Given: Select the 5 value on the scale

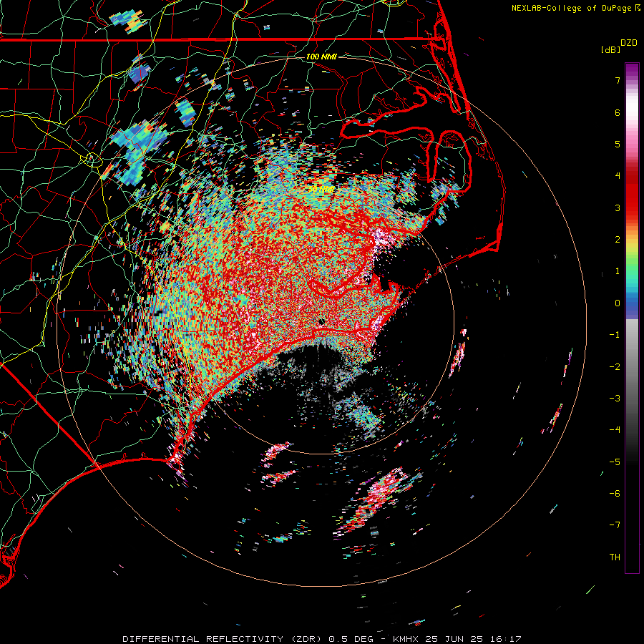Looking at the screenshot, I should click(618, 144).
